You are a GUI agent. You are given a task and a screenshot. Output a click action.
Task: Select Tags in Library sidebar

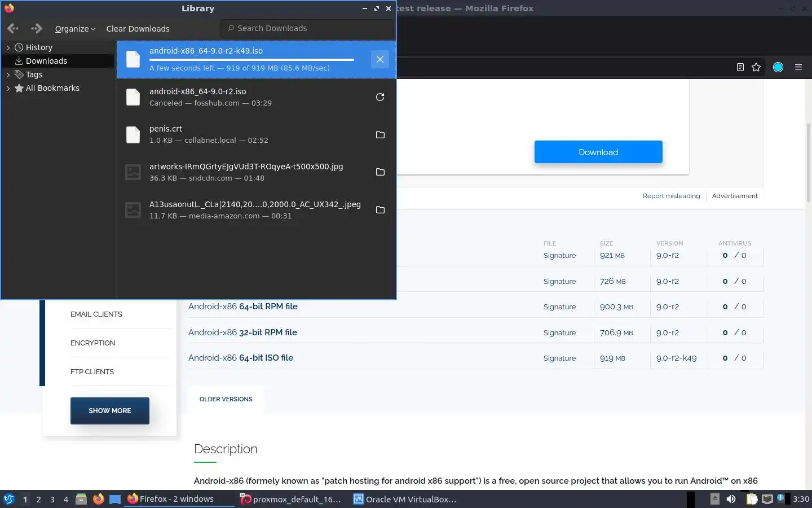click(34, 75)
